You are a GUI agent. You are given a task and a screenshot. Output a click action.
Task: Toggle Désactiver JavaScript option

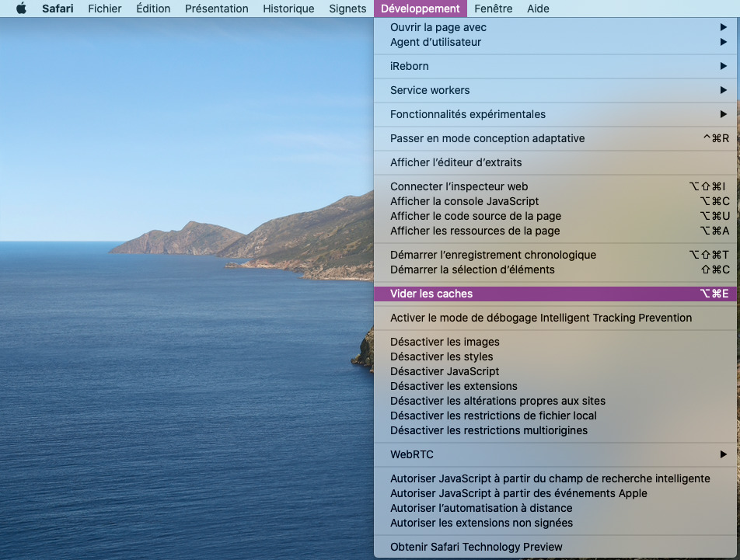coord(445,371)
